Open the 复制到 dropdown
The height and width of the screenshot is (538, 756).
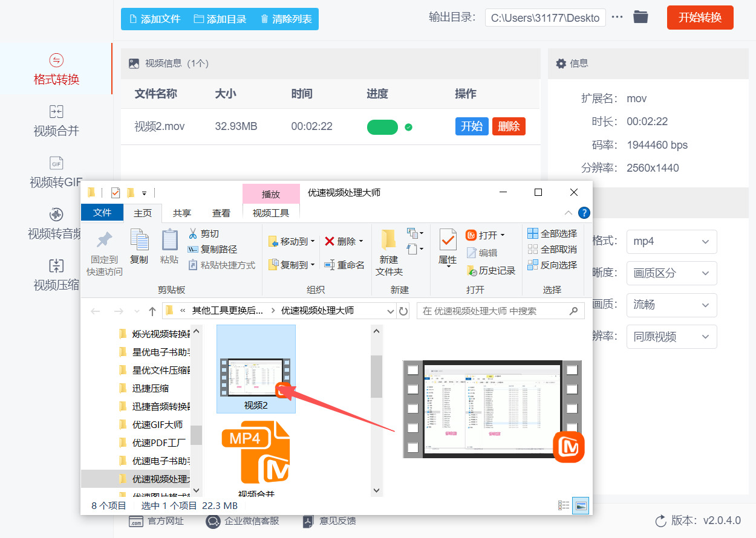[x=292, y=264]
